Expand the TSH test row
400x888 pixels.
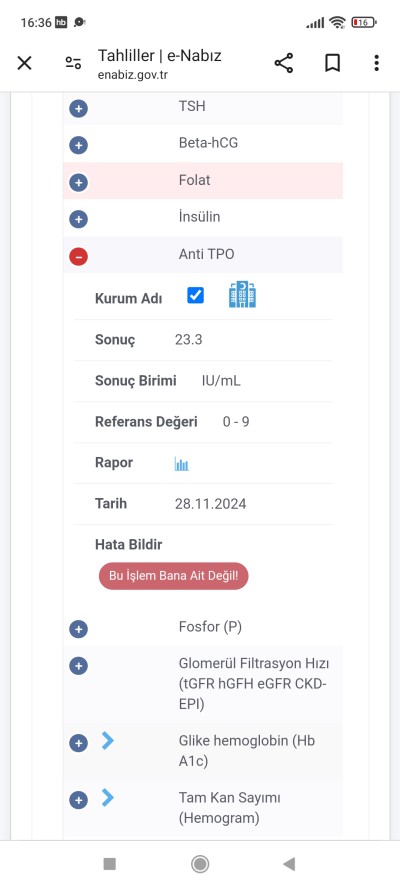coord(78,108)
